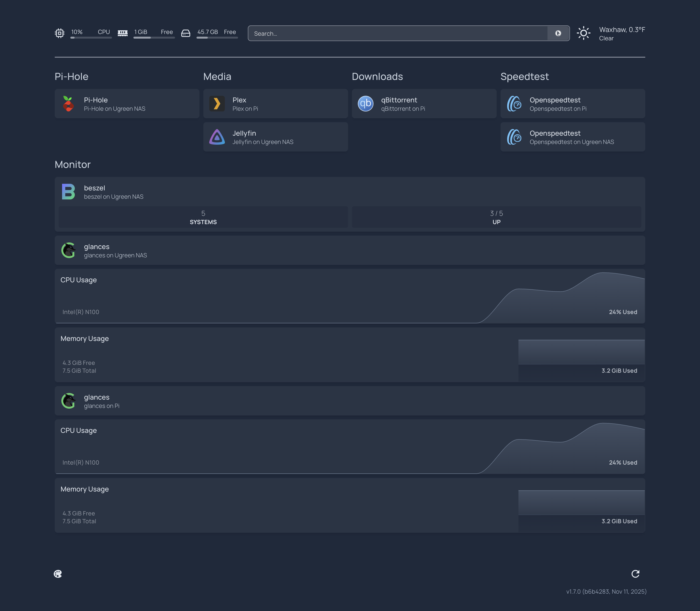Collapse the Media group heading
The height and width of the screenshot is (611, 700).
217,76
